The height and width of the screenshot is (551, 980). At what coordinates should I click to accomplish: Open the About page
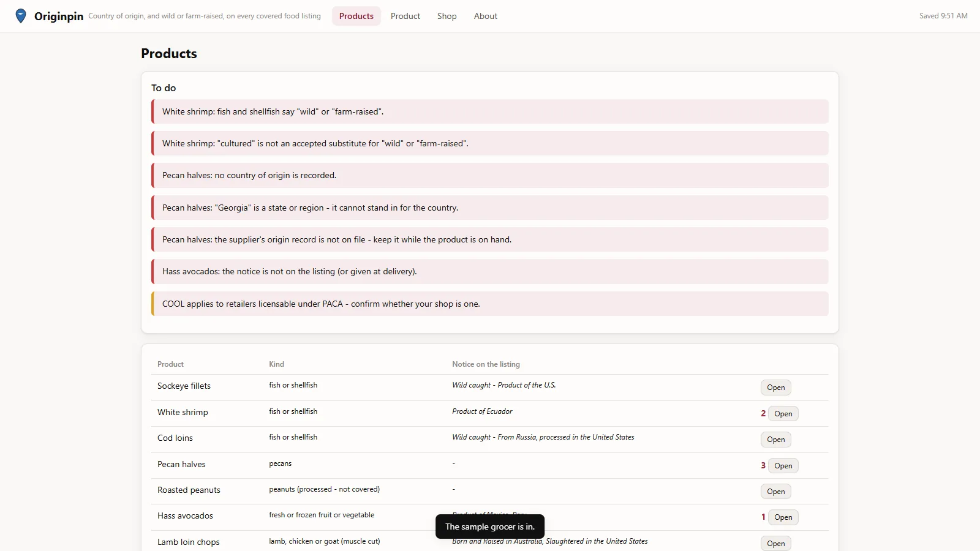tap(486, 16)
